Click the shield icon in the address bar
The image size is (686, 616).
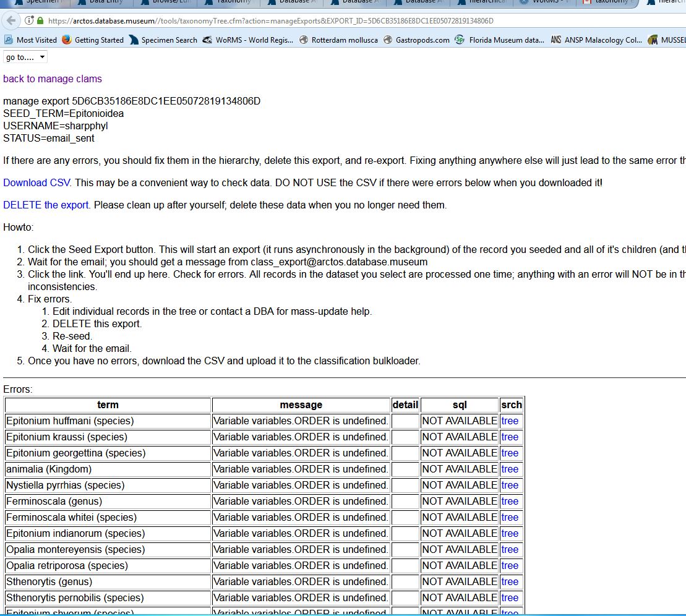[x=28, y=19]
